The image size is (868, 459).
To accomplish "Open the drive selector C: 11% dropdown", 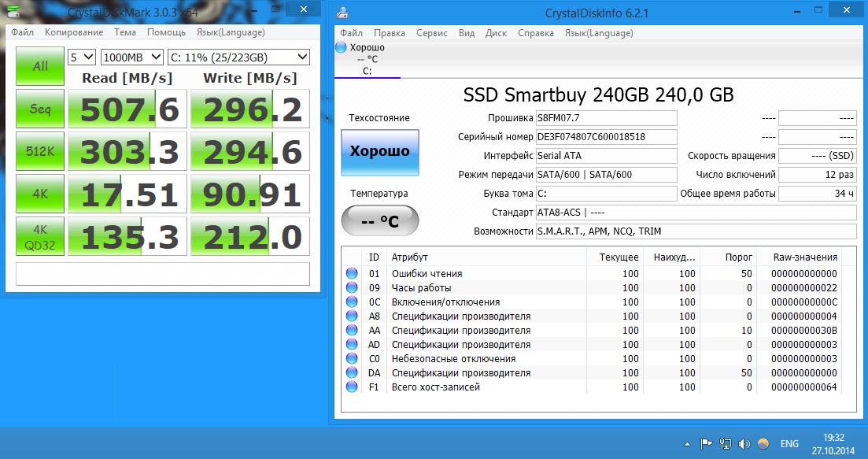I will click(x=238, y=57).
